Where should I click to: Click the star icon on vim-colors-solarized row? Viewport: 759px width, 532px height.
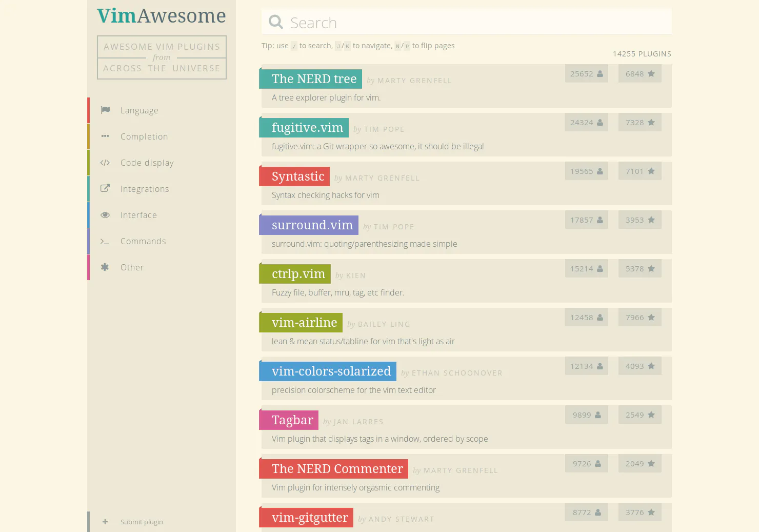point(651,366)
